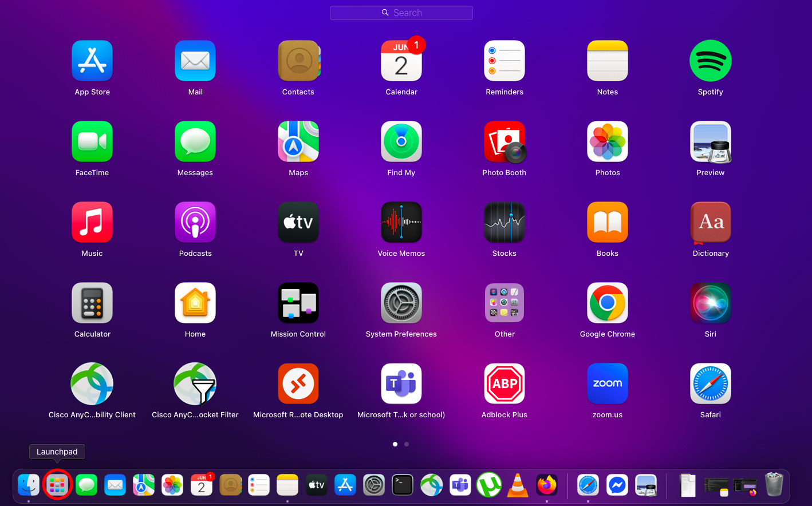Launch Microsoft Remote Desktop
812x506 pixels.
coord(298,384)
